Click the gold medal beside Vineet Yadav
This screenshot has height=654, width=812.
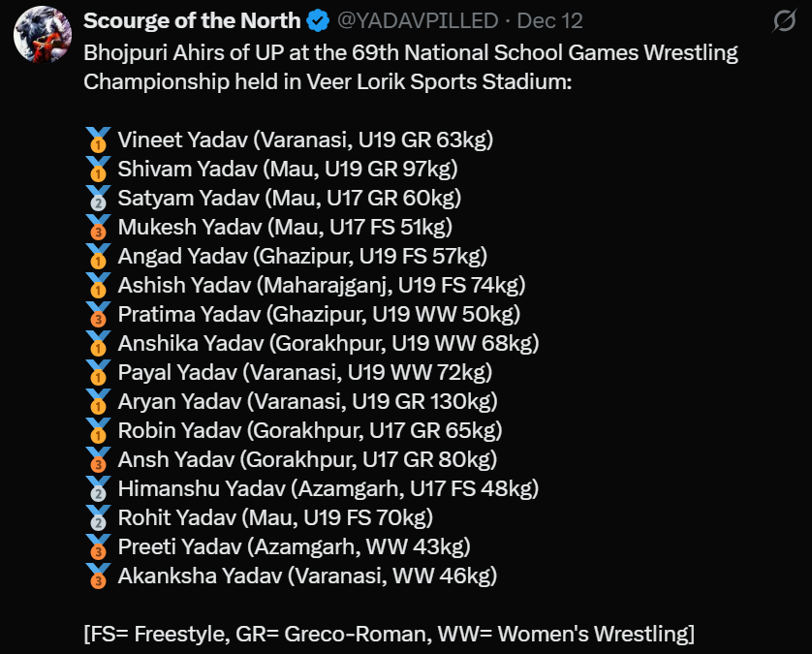tap(98, 140)
